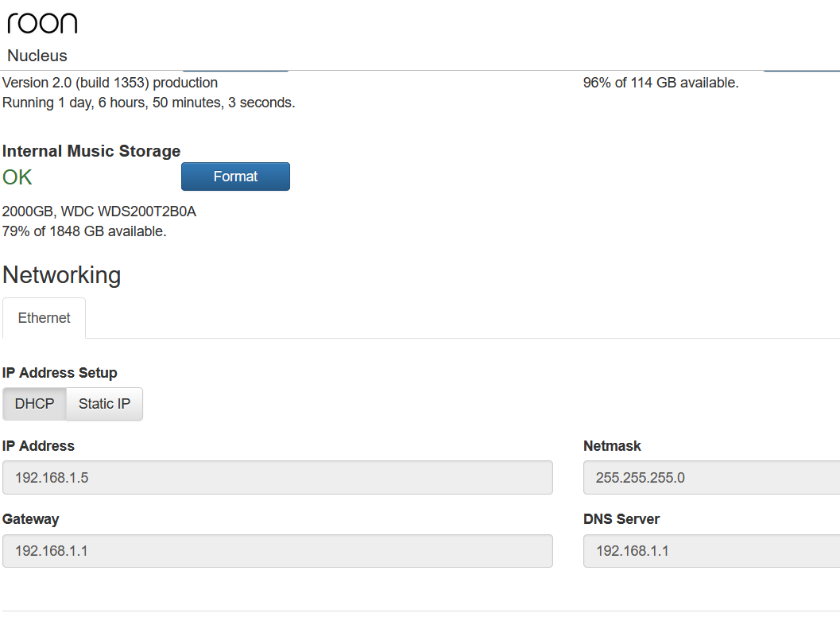Image resolution: width=840 pixels, height=617 pixels.
Task: Click the roon logo
Action: (41, 23)
